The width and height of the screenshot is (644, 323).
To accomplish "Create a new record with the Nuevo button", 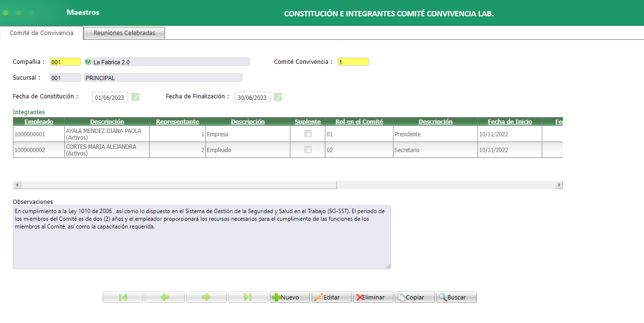I will tap(290, 297).
